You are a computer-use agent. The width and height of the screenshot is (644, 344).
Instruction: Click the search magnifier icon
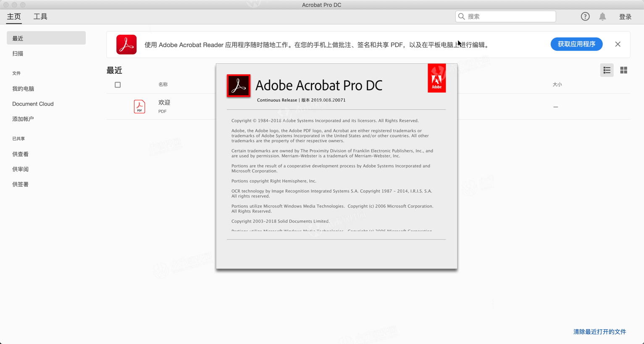(x=462, y=16)
